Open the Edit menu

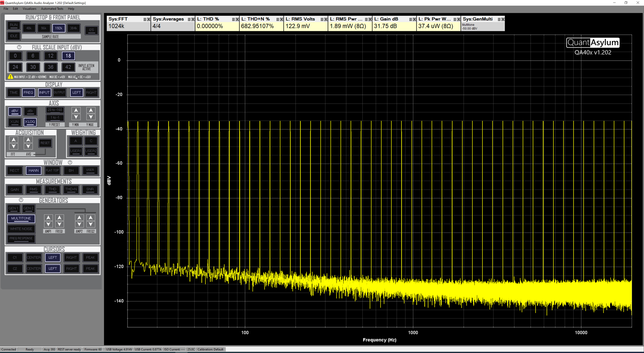(15, 9)
